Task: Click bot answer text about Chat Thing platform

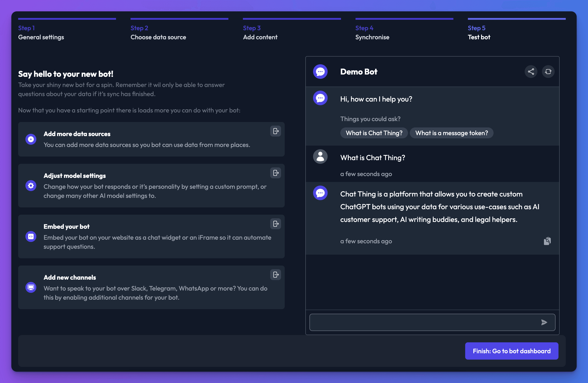Action: pos(440,207)
